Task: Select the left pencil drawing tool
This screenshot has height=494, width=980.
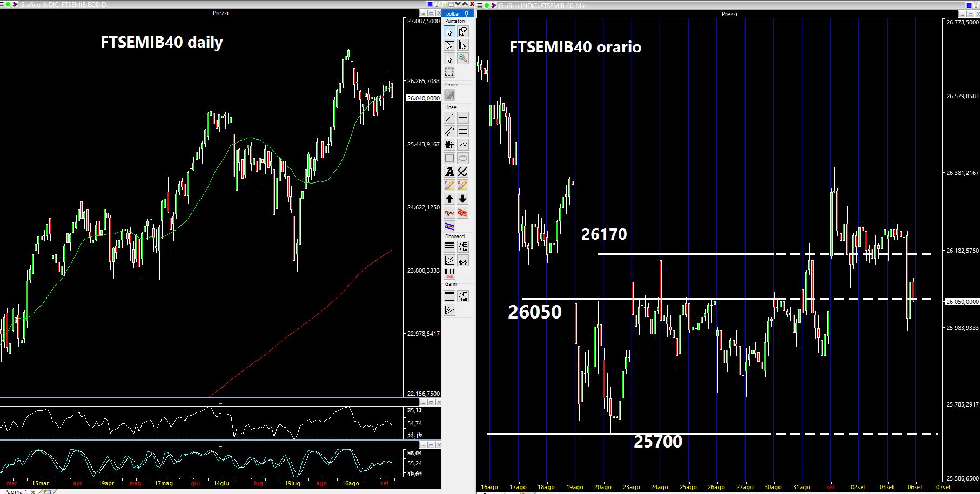Action: point(449,185)
